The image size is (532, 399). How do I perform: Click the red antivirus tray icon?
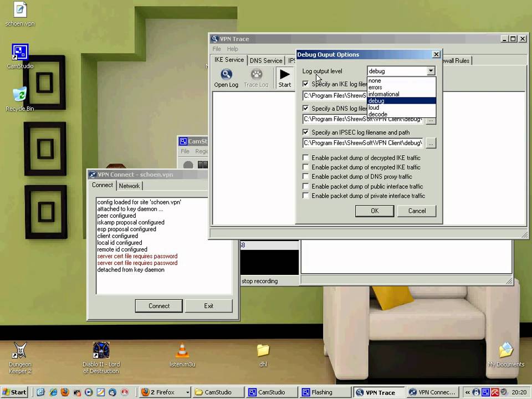[x=494, y=392]
